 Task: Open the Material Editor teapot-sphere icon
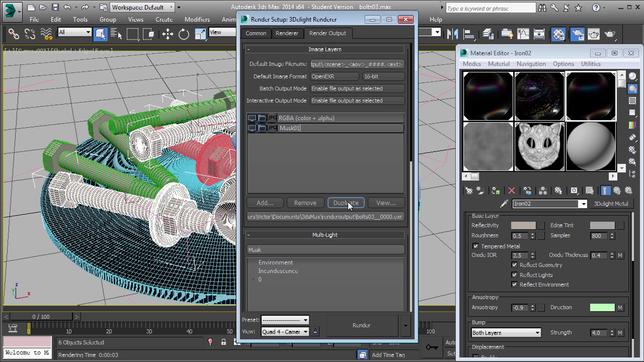click(x=559, y=34)
